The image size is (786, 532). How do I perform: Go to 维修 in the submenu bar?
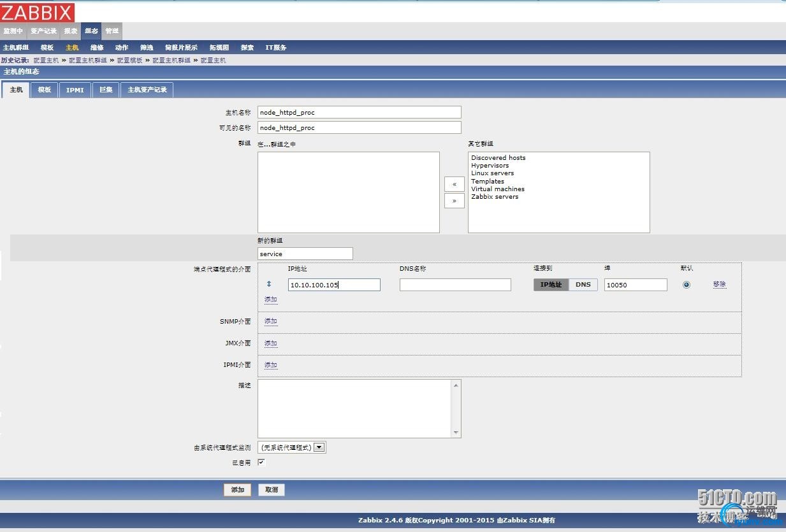(97, 48)
